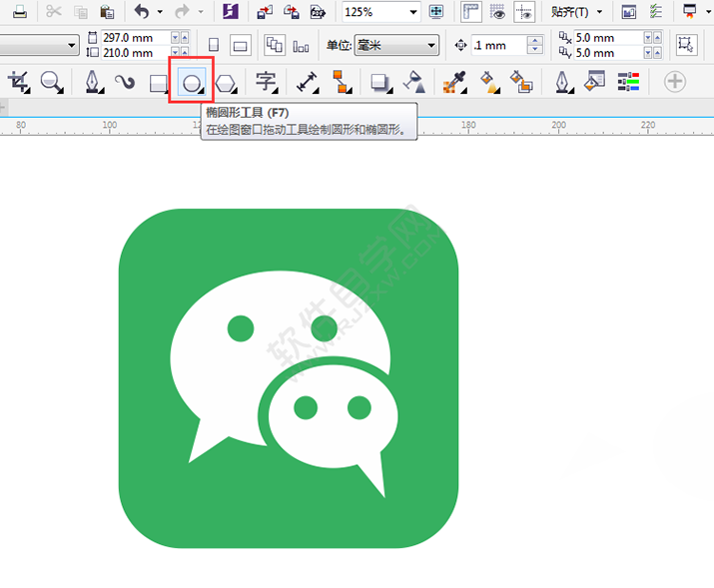Select the Drop Shadow tool
The image size is (714, 588).
379,83
